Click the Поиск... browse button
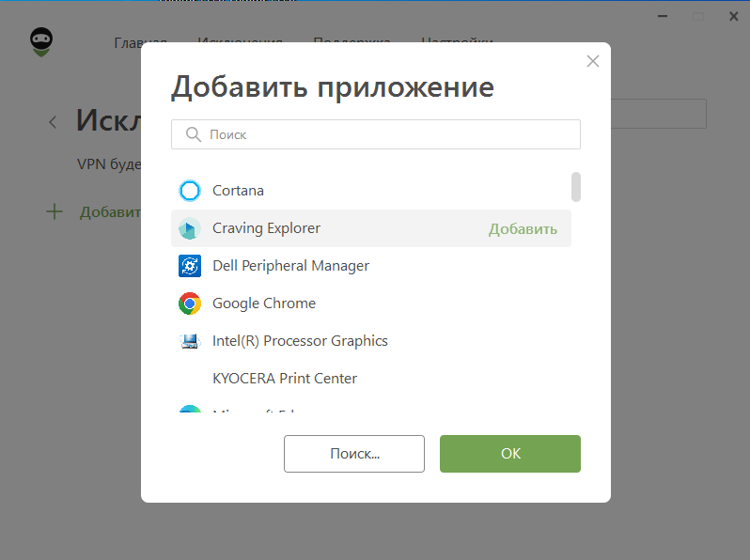This screenshot has width=750, height=560. pos(354,454)
